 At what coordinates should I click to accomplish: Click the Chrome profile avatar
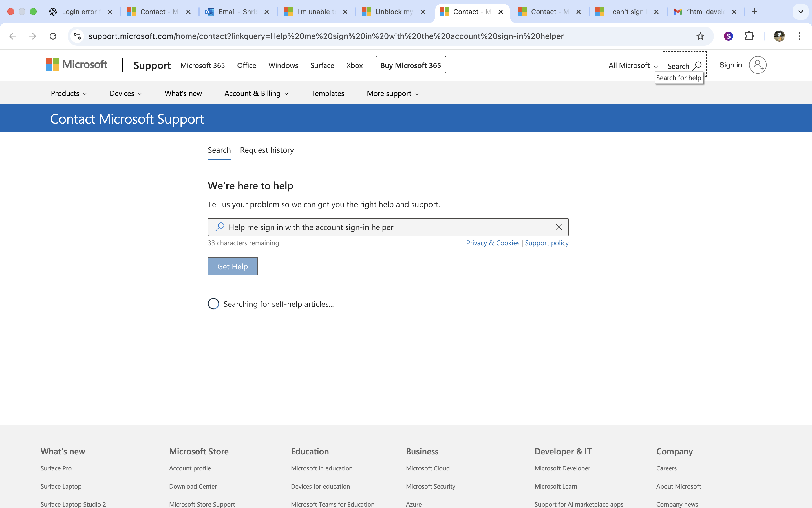(779, 36)
